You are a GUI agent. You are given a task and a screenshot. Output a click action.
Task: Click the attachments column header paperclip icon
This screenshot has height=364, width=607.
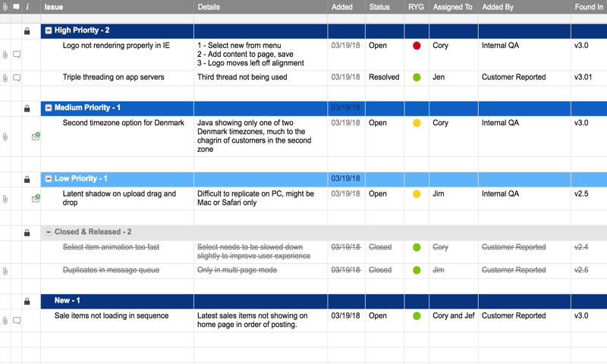click(x=5, y=7)
